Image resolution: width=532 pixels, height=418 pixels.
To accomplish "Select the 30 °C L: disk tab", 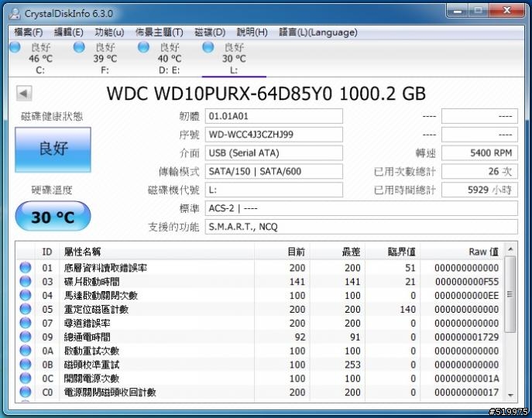I will [234, 58].
